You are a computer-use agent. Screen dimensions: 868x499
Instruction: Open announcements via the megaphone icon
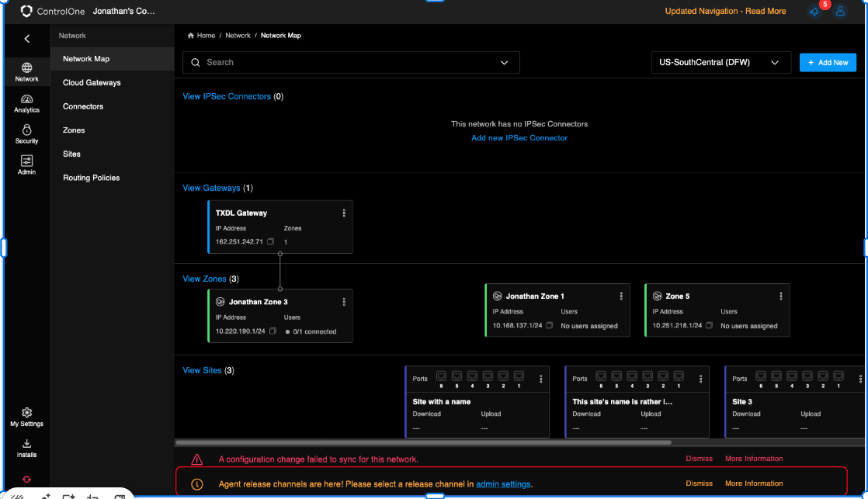(x=814, y=11)
